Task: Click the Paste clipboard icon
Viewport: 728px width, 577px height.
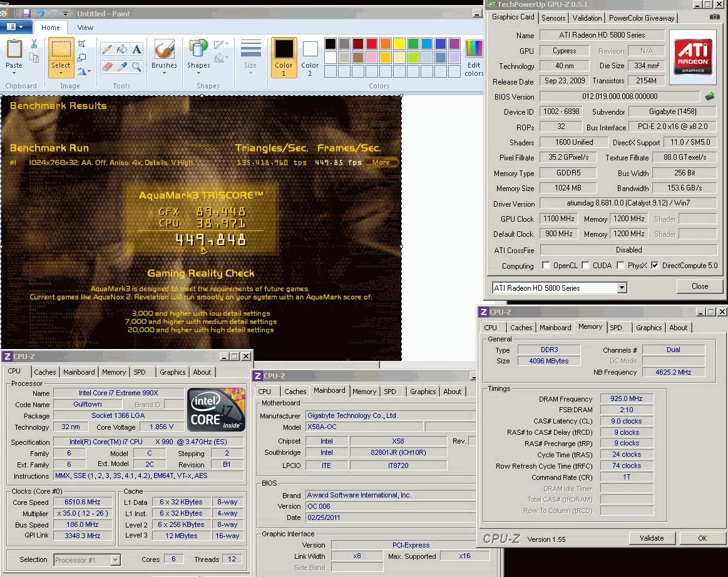Action: [14, 48]
